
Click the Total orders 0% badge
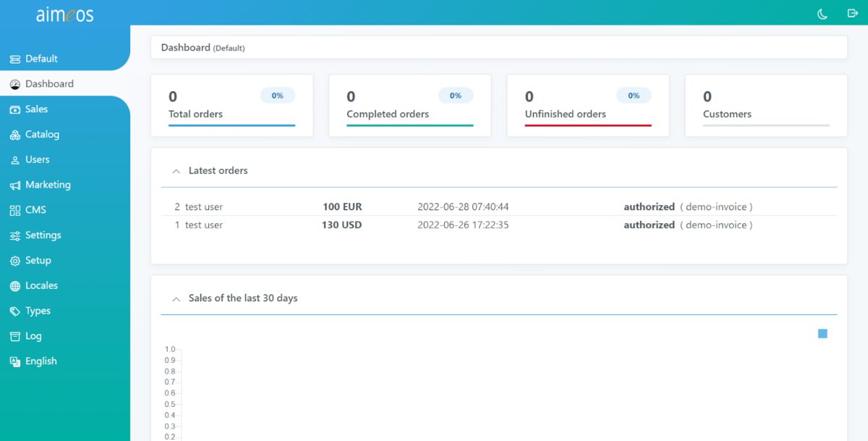click(x=278, y=96)
